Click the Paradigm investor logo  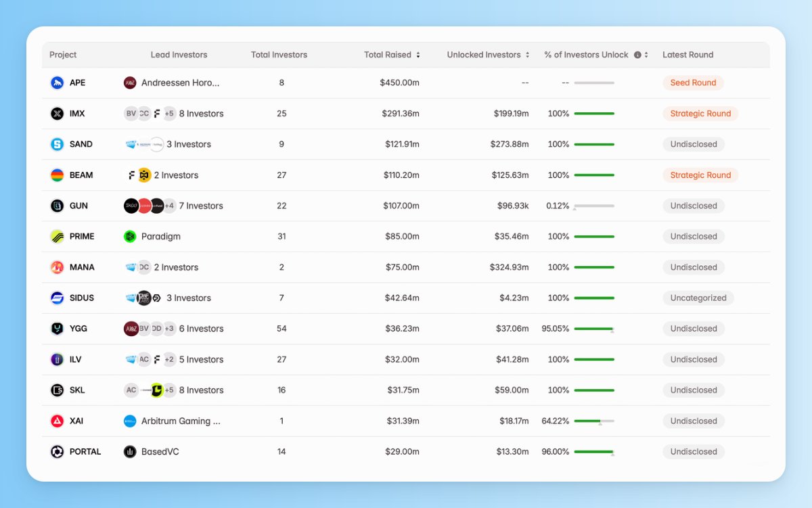click(x=130, y=236)
